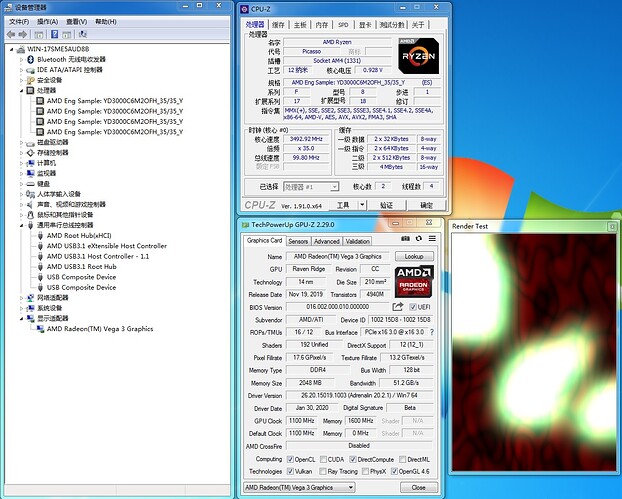Click the Close button in GPU-Z
The height and width of the screenshot is (499, 622).
419,487
